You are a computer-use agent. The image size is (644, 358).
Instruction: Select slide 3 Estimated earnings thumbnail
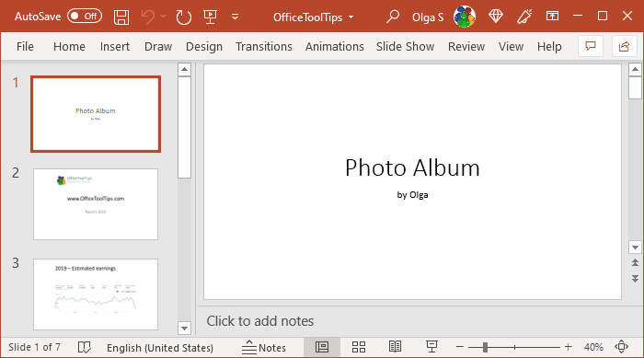(x=96, y=294)
